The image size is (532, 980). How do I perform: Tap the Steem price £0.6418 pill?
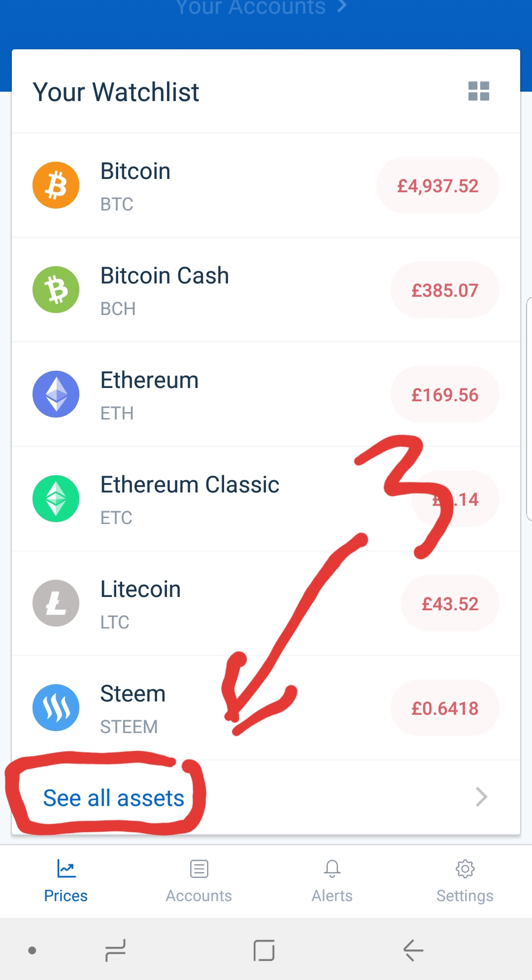pyautogui.click(x=445, y=708)
